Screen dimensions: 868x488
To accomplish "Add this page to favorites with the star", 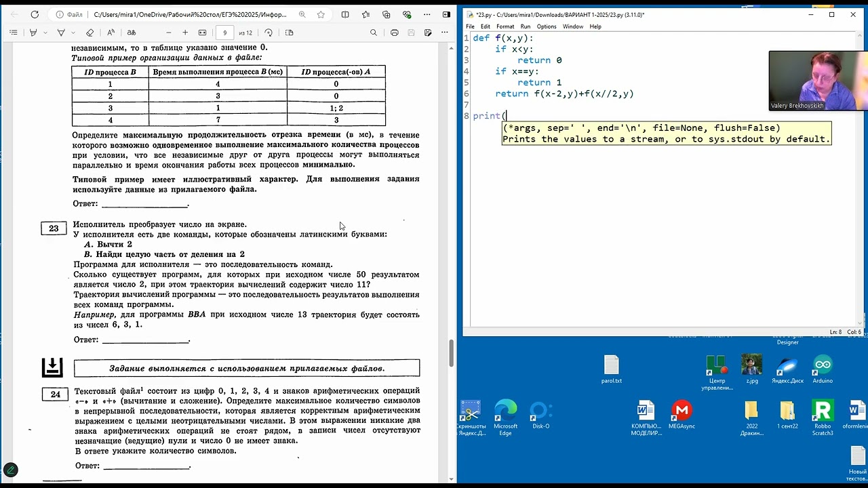I will point(321,14).
